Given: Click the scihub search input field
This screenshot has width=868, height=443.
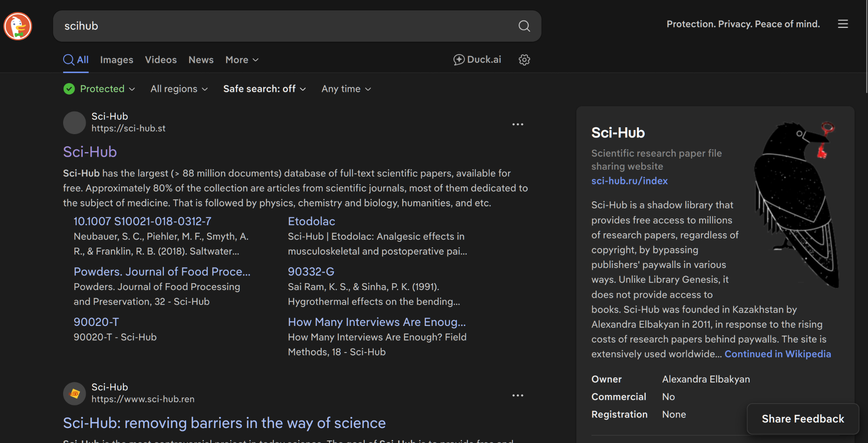Looking at the screenshot, I should [x=283, y=26].
